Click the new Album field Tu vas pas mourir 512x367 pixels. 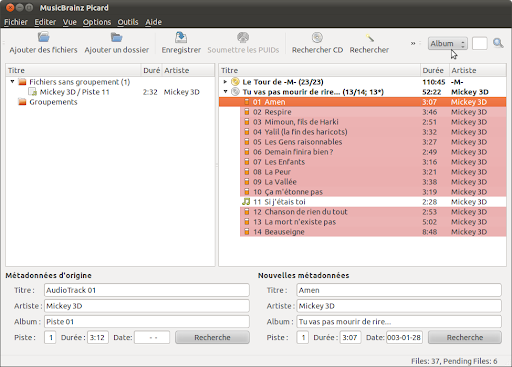(399, 321)
